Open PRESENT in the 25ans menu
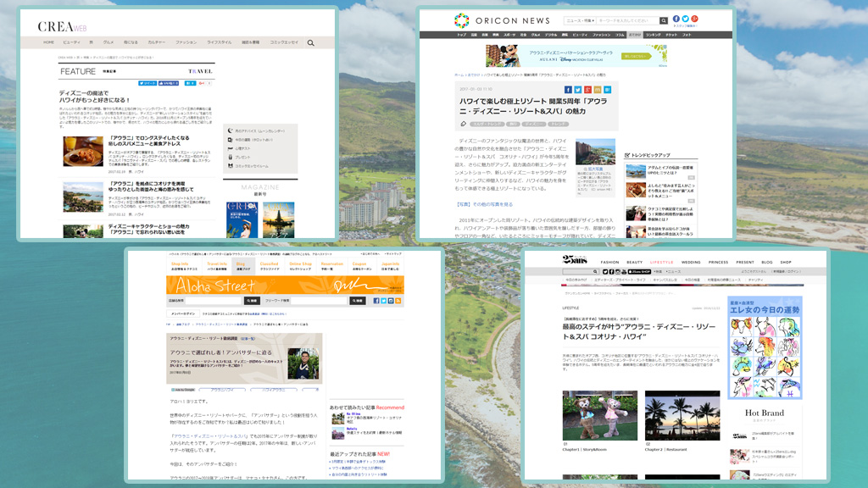 click(x=745, y=263)
